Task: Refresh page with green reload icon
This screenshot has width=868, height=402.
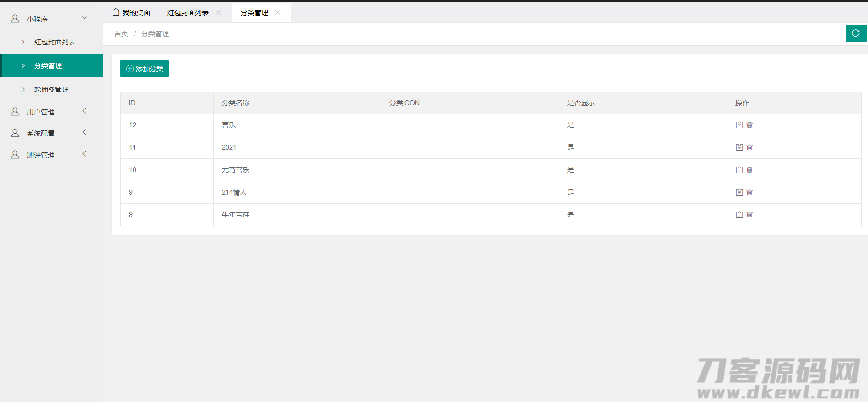Action: 856,33
